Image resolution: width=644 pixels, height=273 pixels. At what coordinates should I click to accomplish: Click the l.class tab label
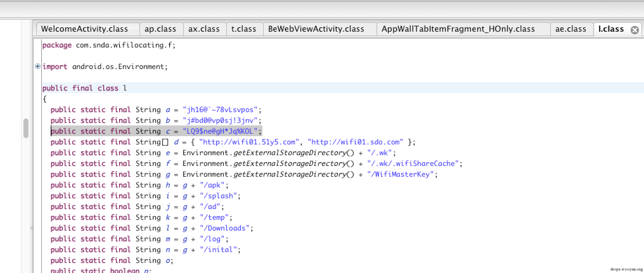(611, 29)
